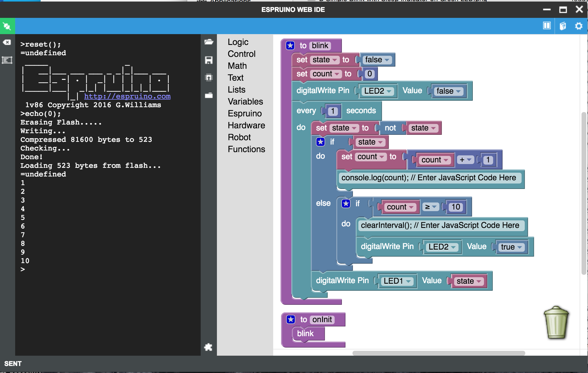Click the save file disk icon
The height and width of the screenshot is (373, 588).
tap(209, 60)
